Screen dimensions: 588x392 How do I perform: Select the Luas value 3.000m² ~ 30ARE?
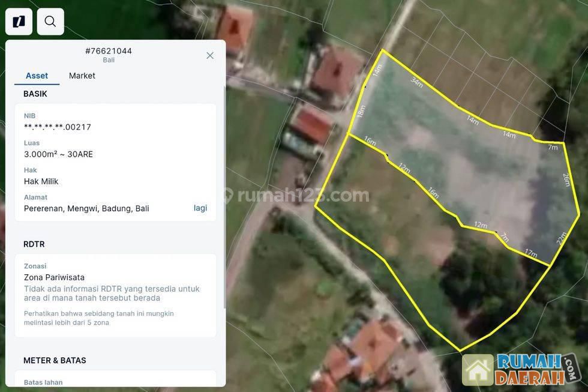pyautogui.click(x=58, y=154)
